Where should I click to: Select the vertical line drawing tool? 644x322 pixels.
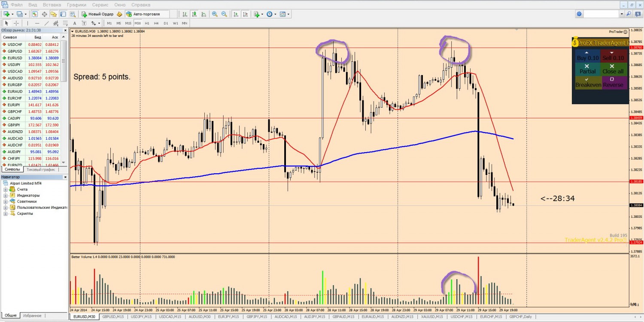(x=27, y=23)
